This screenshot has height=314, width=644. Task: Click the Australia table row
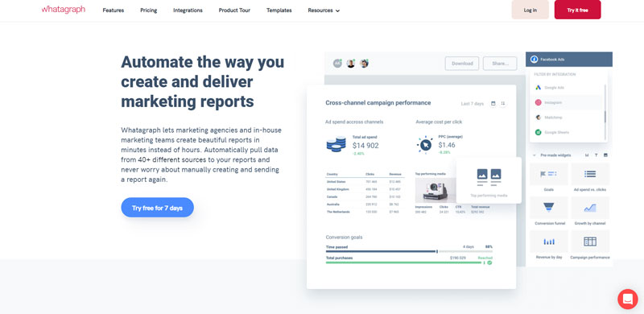pyautogui.click(x=365, y=205)
